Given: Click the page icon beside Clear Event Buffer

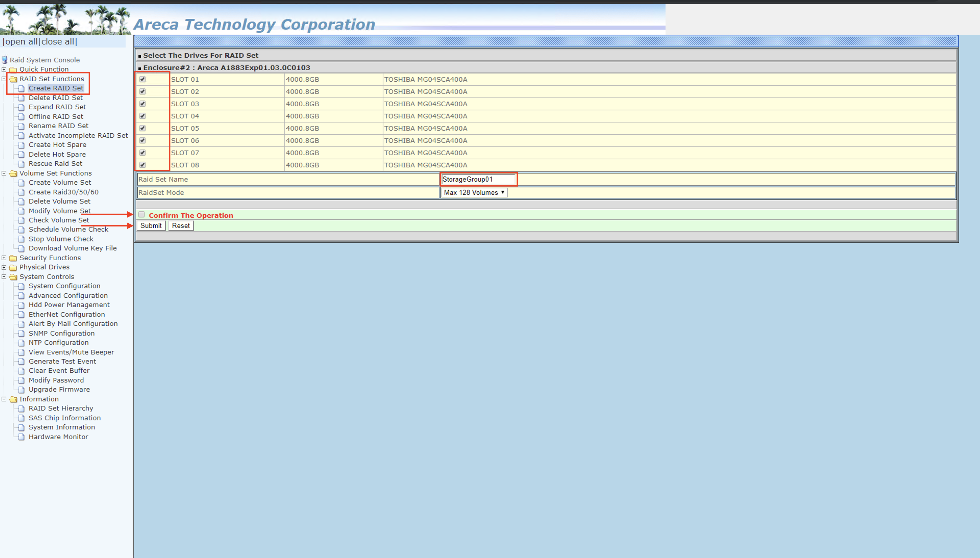Looking at the screenshot, I should [21, 371].
